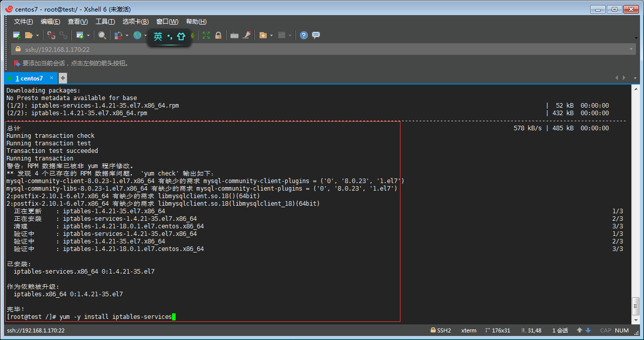Click the highlighter pen icon
The height and width of the screenshot is (340, 644).
coord(247,35)
